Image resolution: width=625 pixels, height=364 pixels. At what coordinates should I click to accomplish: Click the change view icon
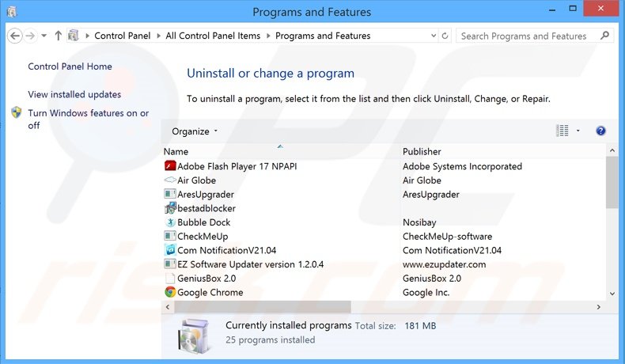click(562, 131)
